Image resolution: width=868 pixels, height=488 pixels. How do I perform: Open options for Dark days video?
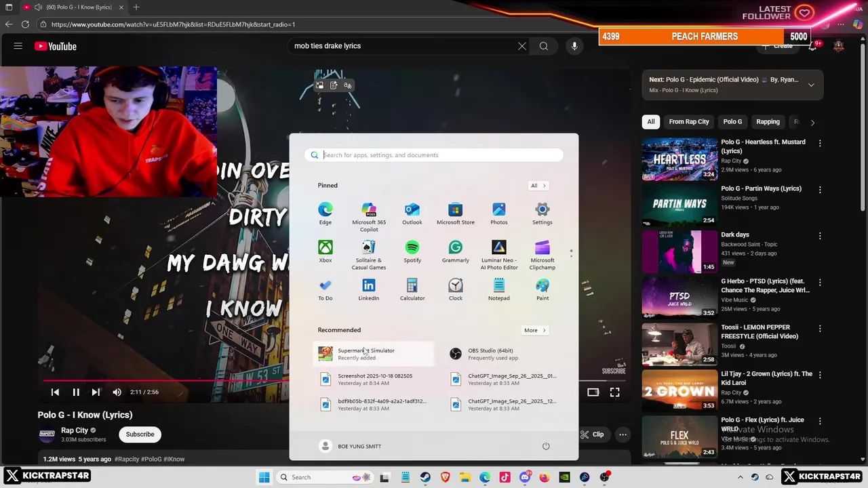[x=820, y=236]
